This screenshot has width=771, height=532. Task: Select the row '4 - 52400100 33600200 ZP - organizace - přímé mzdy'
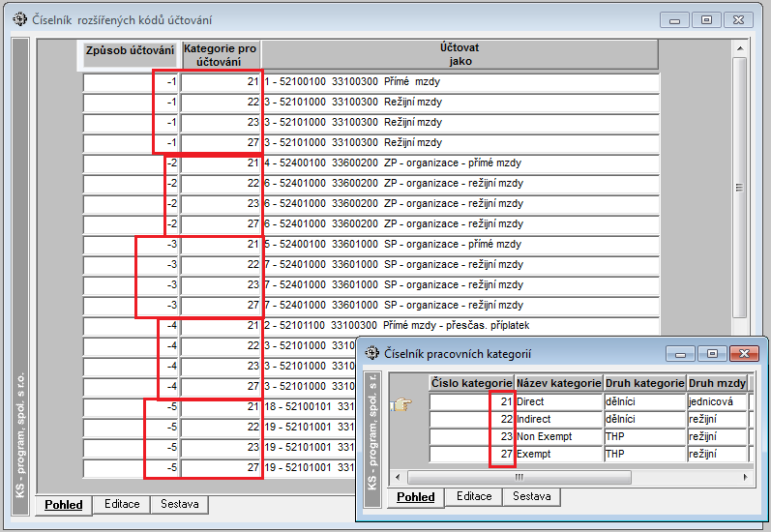coord(460,163)
